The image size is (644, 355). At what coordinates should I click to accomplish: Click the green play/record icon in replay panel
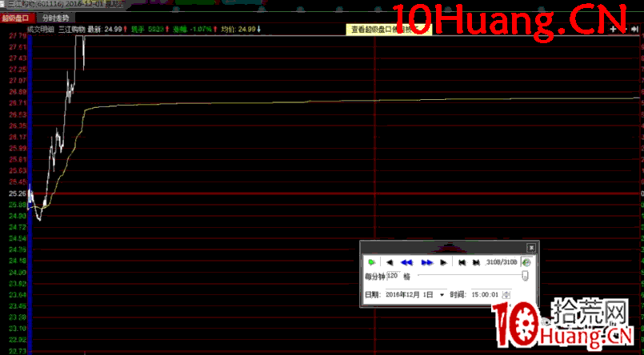[x=371, y=262]
